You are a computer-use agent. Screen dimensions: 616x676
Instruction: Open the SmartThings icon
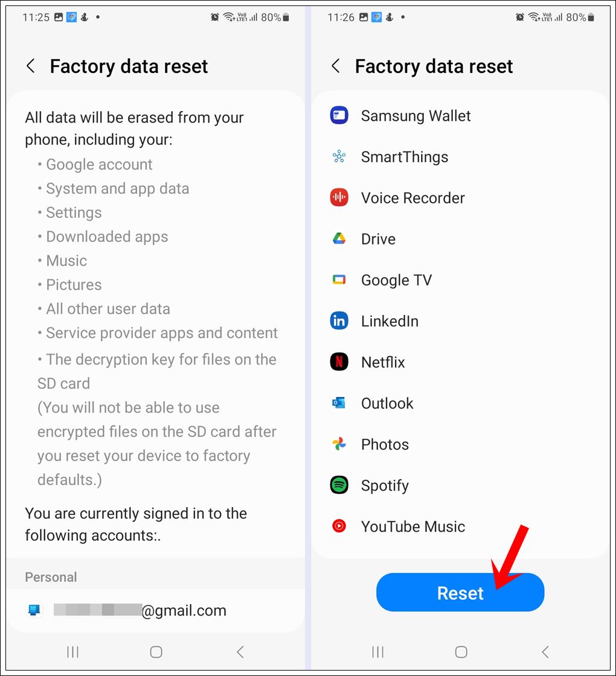point(339,156)
